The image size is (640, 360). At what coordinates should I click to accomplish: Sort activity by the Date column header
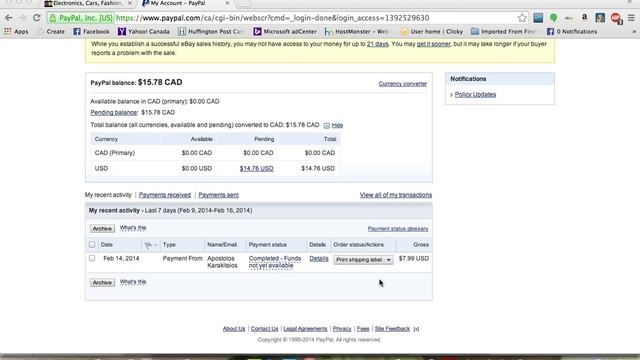[x=107, y=245]
